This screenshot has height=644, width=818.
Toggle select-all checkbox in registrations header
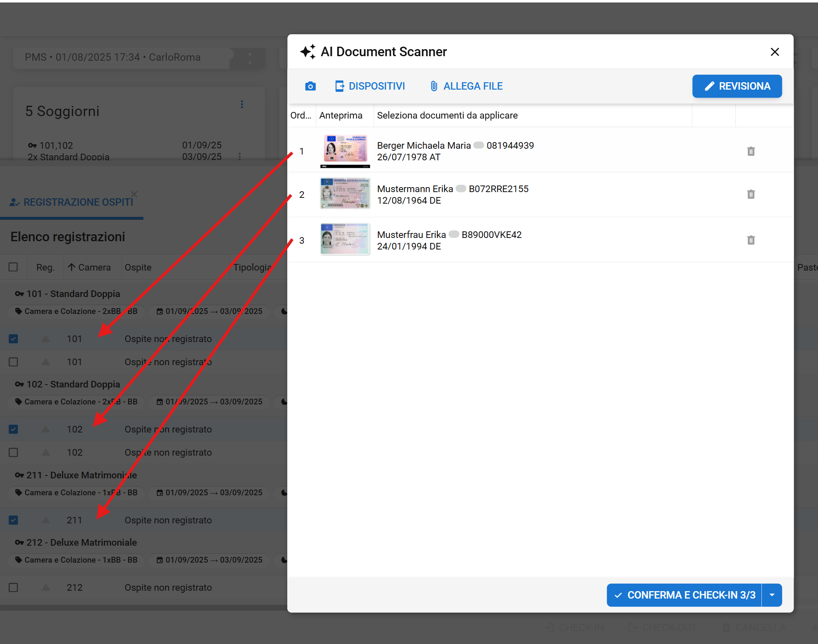click(x=13, y=267)
